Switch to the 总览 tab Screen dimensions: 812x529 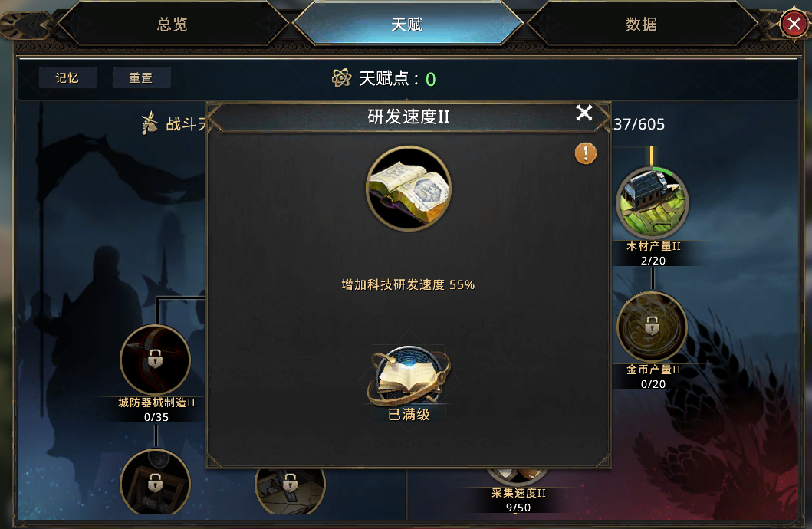click(173, 24)
